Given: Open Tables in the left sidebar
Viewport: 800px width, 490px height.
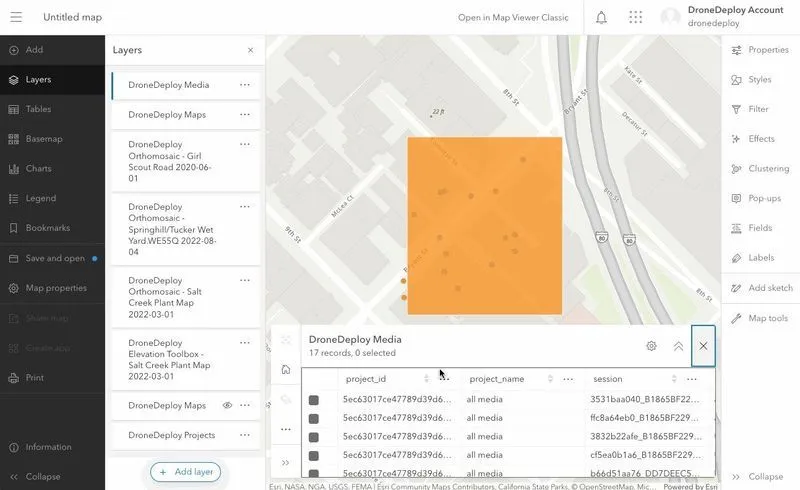Looking at the screenshot, I should [x=30, y=109].
